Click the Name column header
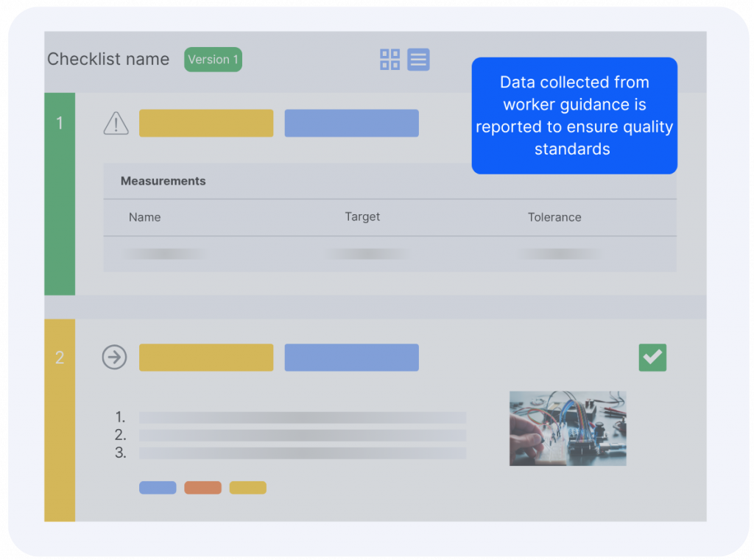 (x=144, y=217)
